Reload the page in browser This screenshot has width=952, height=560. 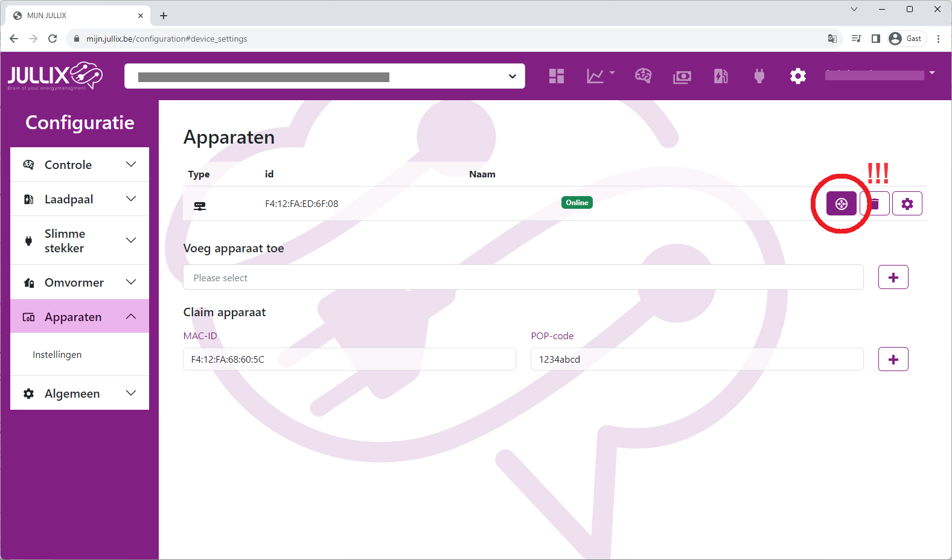[53, 39]
